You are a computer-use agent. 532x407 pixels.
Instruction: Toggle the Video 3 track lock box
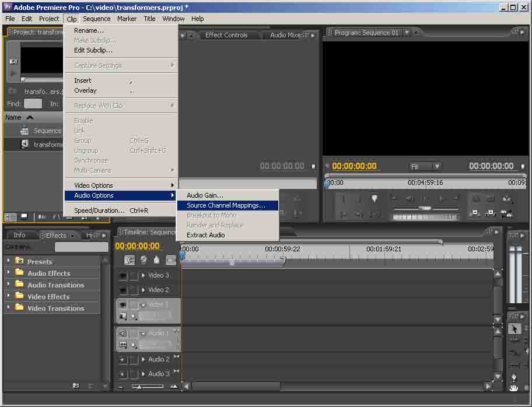[134, 275]
